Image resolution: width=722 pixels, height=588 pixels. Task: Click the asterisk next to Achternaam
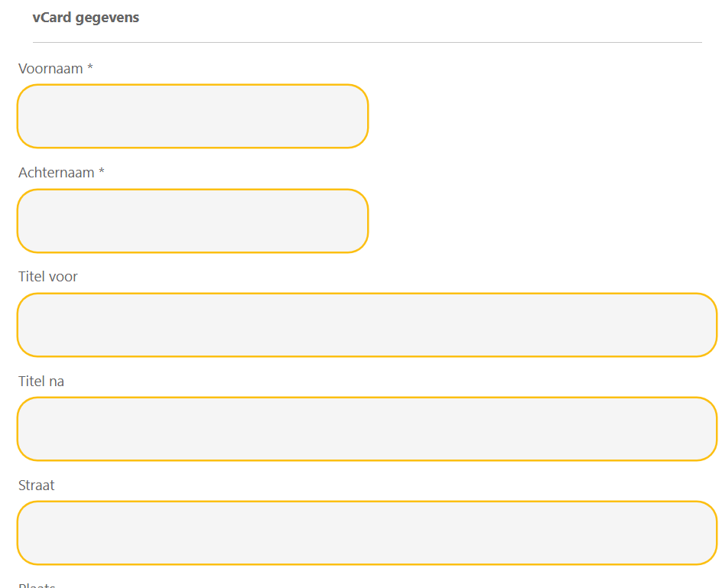point(101,172)
